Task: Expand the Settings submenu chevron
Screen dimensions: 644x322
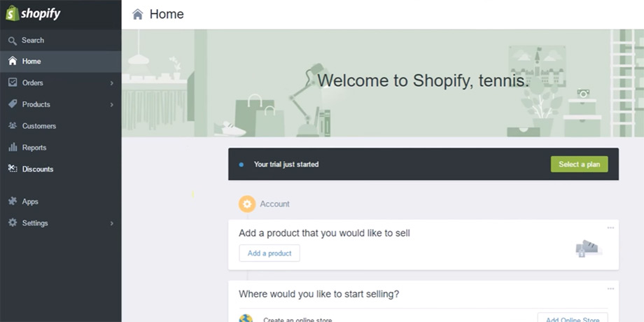Action: [x=112, y=223]
